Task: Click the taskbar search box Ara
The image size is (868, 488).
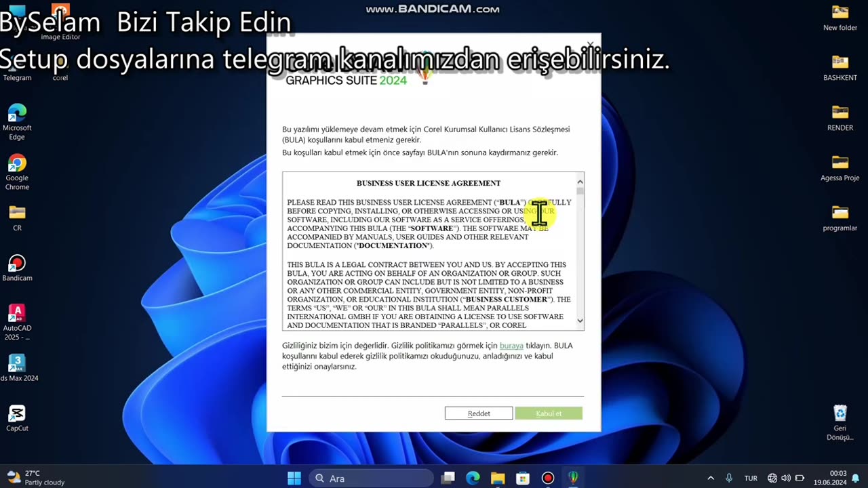Action: coord(371,479)
